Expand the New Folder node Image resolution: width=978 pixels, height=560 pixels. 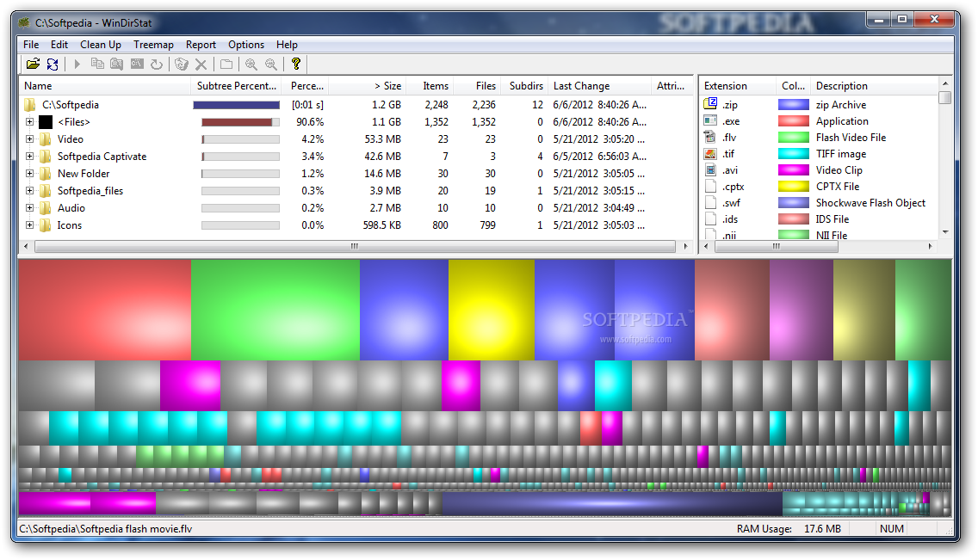coord(29,173)
